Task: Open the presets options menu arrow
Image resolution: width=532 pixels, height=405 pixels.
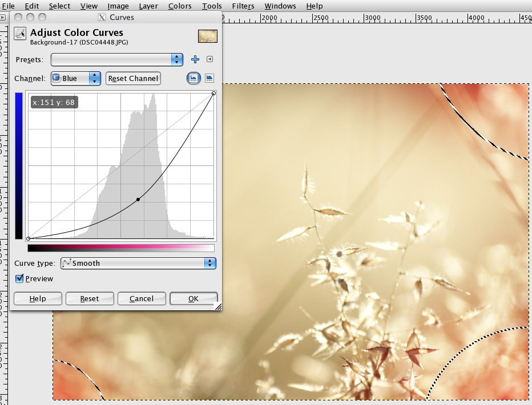Action: coord(209,59)
